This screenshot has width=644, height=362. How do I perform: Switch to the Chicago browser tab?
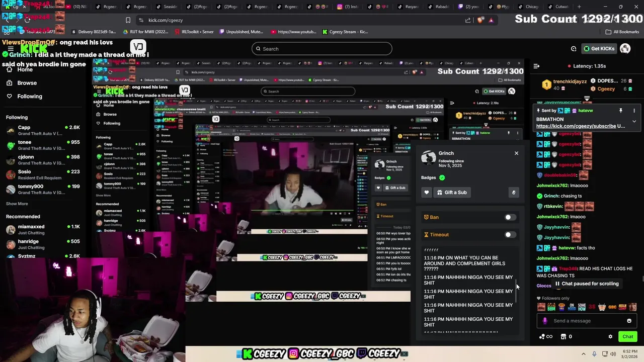coord(528,7)
